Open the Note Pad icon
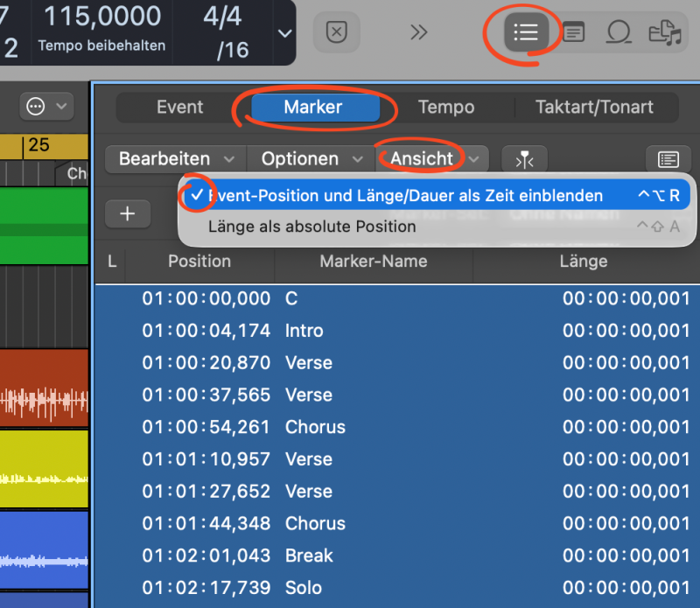700x608 pixels. pos(573,32)
